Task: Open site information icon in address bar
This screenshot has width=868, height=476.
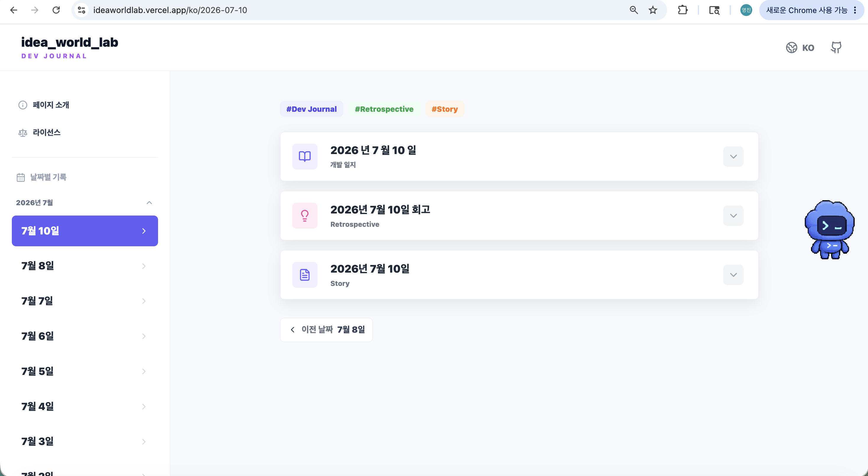Action: [82, 10]
